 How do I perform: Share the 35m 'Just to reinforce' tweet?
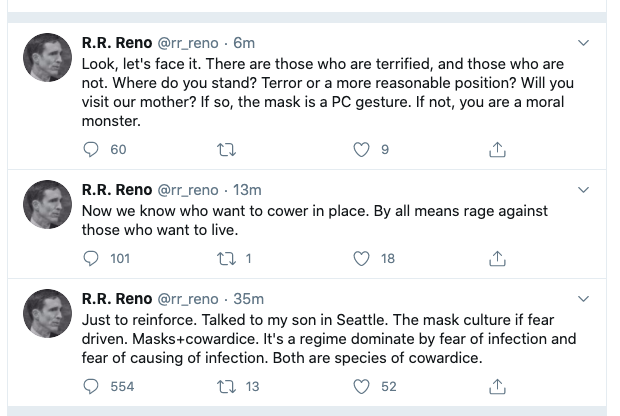point(496,386)
